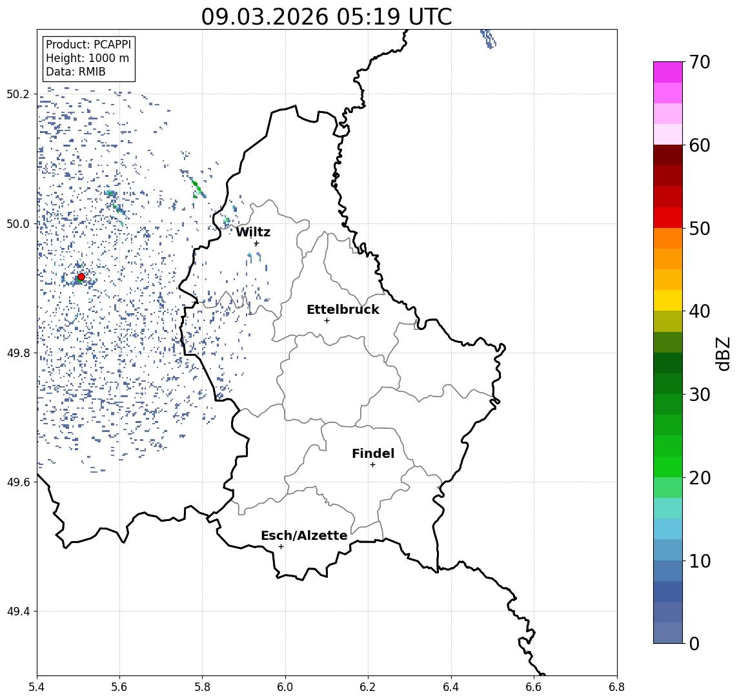Click longitude axis label 5.4
This screenshot has width=739, height=700.
(x=37, y=687)
